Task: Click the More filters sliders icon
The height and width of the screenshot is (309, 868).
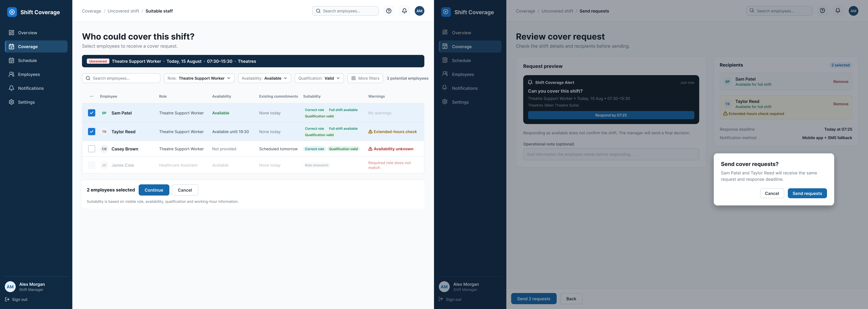Action: click(354, 78)
